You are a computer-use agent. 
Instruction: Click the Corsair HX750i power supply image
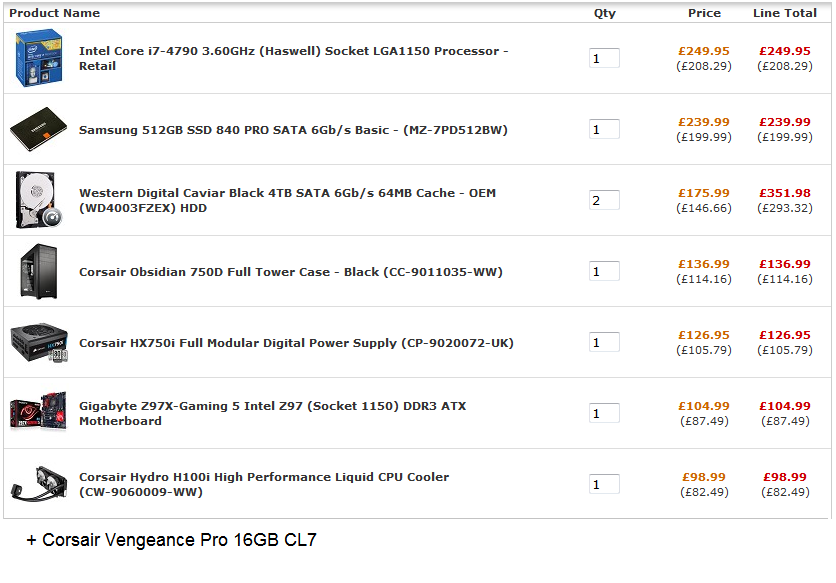[40, 343]
